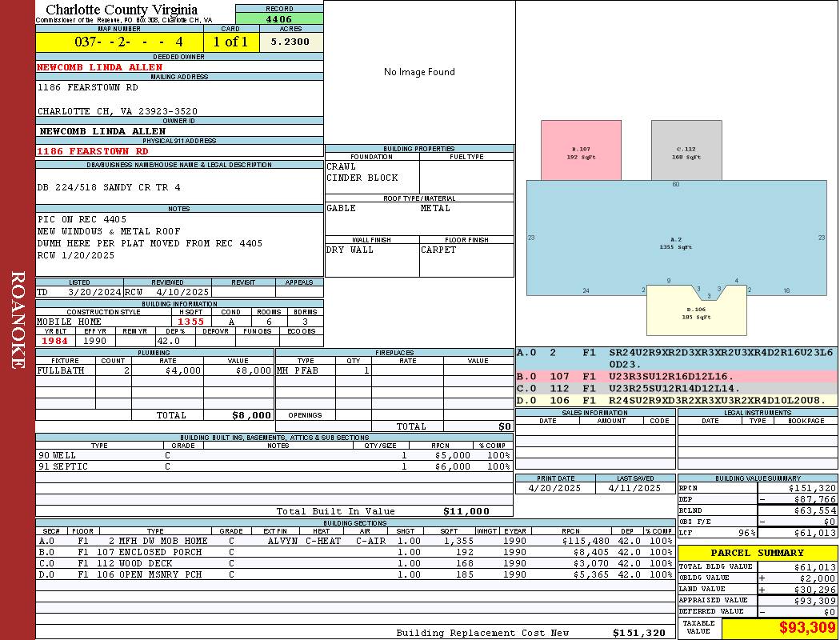Screen dimensions: 840x640
Task: Click roof type GABLE
Action: click(342, 208)
